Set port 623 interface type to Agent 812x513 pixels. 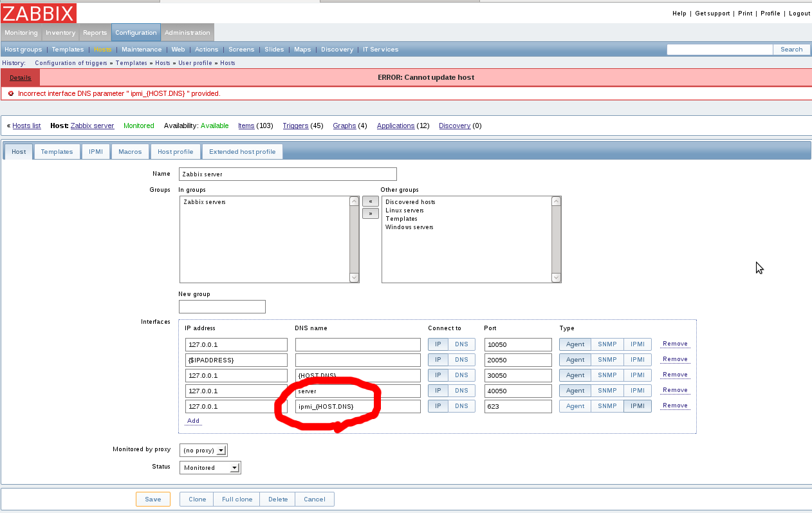click(575, 406)
